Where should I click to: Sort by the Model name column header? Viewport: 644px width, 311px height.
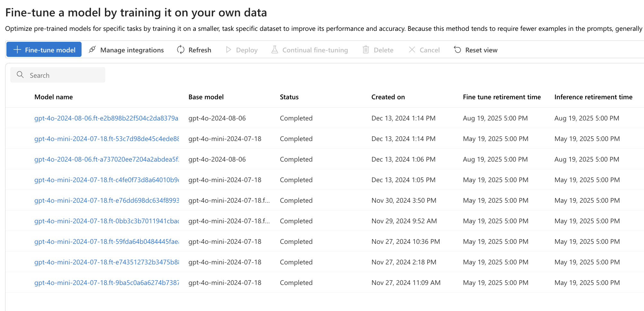click(54, 97)
